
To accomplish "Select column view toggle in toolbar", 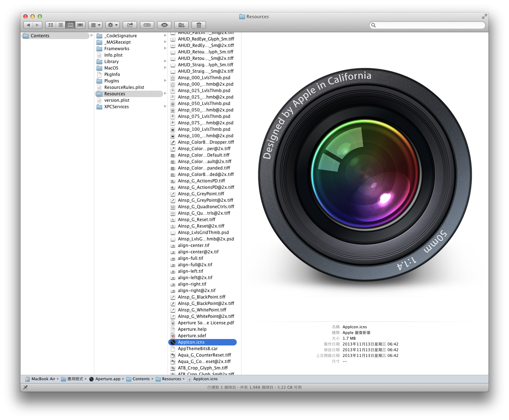I will tap(70, 25).
